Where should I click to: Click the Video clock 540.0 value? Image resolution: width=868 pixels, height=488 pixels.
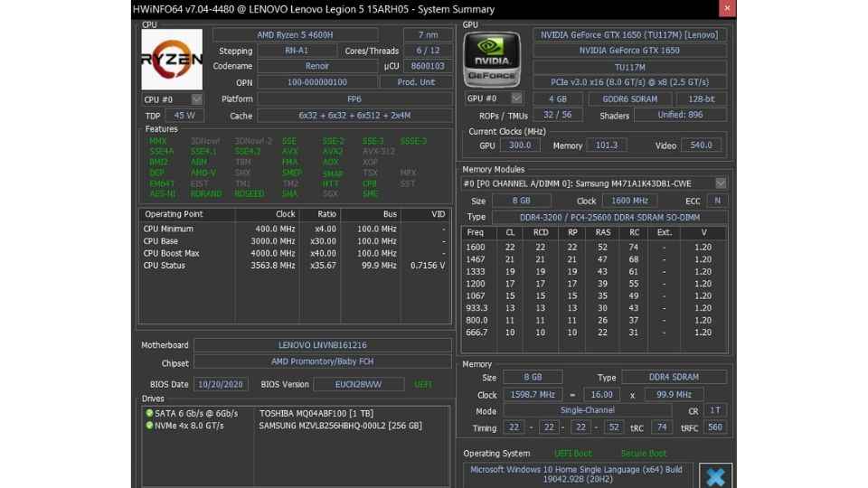pos(701,145)
